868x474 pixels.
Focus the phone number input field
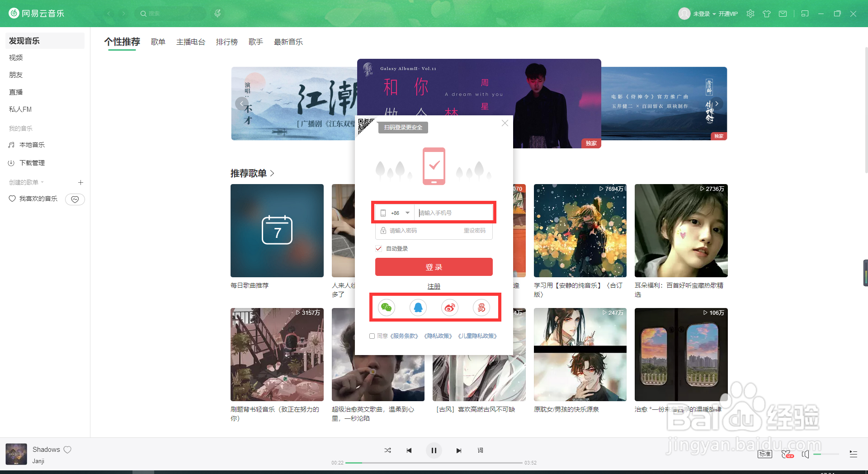click(x=454, y=213)
